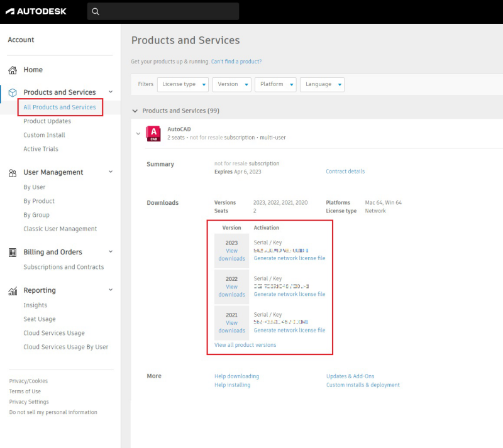This screenshot has height=448, width=503.
Task: Open Insights under Reporting
Action: coord(35,305)
